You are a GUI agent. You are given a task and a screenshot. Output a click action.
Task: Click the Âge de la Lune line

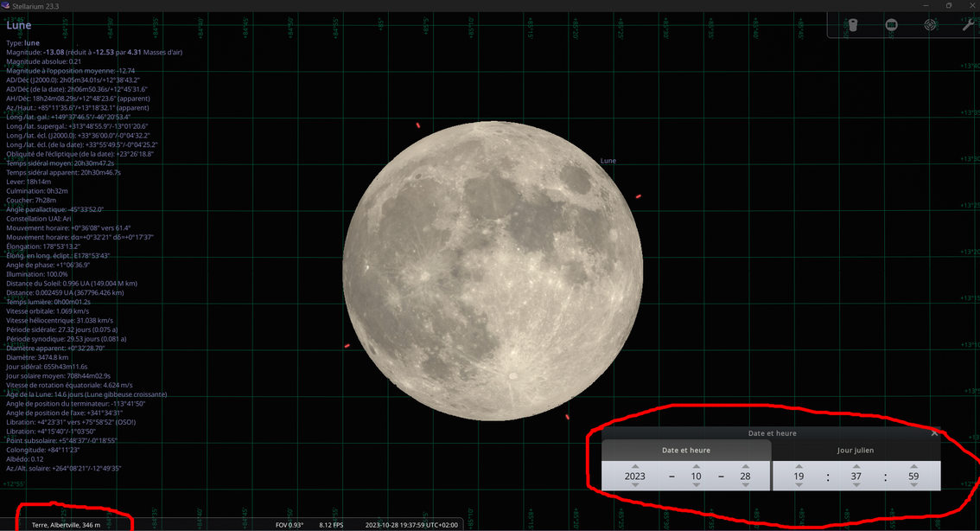(x=86, y=394)
